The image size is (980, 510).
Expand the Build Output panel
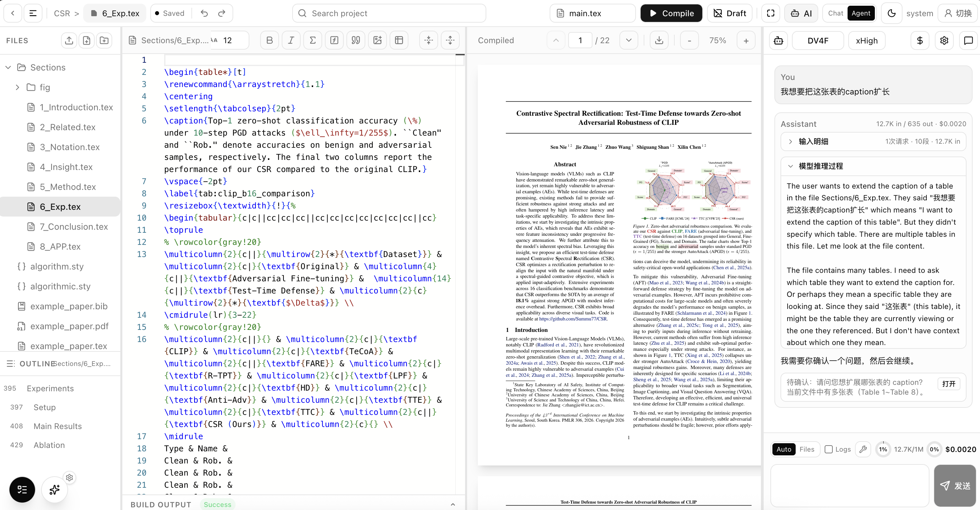point(453,504)
